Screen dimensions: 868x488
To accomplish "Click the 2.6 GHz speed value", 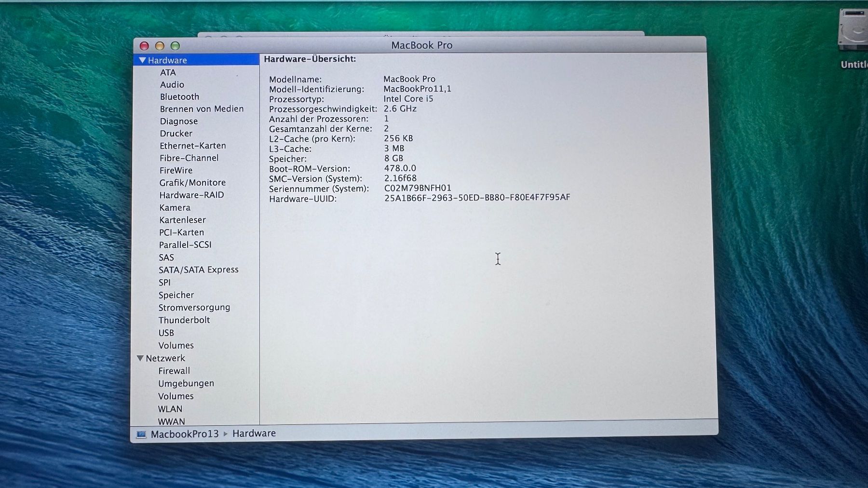I will pos(400,109).
